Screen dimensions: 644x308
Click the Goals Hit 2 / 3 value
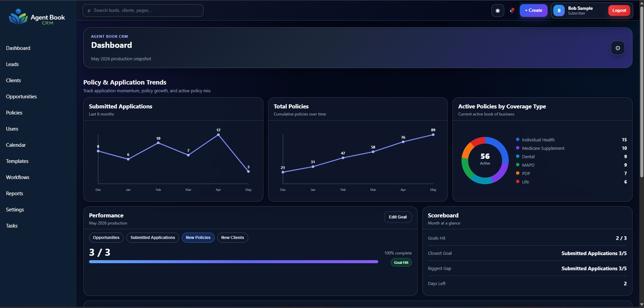(x=621, y=238)
